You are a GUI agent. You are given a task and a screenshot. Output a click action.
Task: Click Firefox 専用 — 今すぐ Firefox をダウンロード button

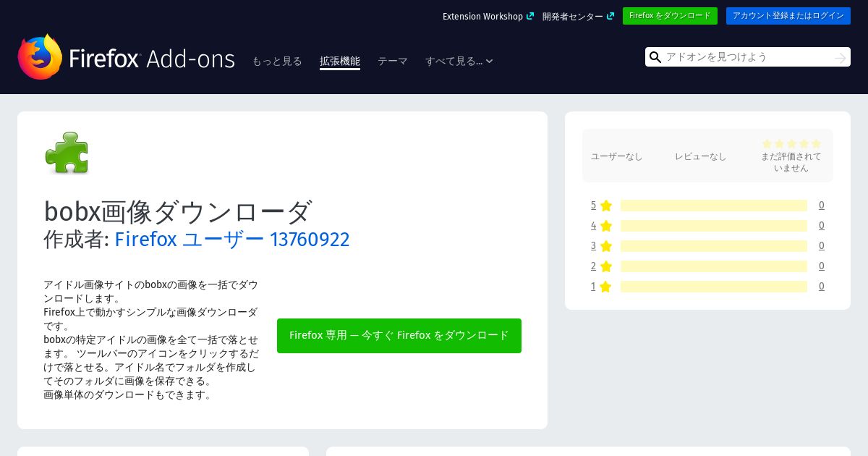399,336
